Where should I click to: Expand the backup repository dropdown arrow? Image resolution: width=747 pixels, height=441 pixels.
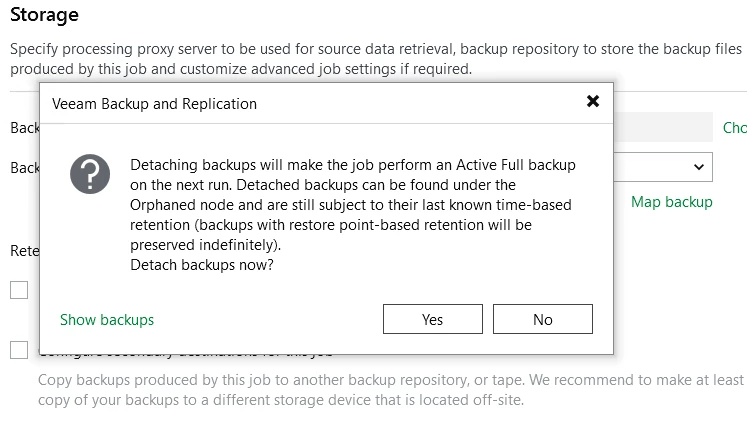tap(698, 167)
